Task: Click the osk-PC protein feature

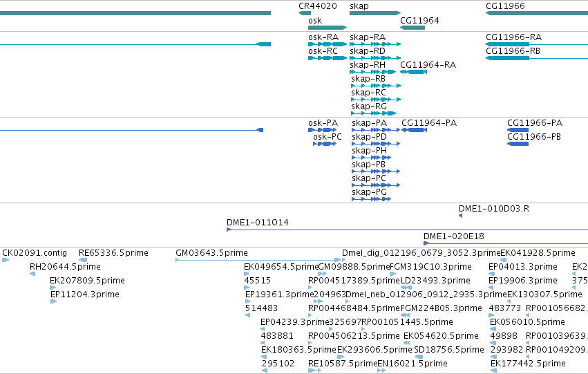Action: pos(325,144)
